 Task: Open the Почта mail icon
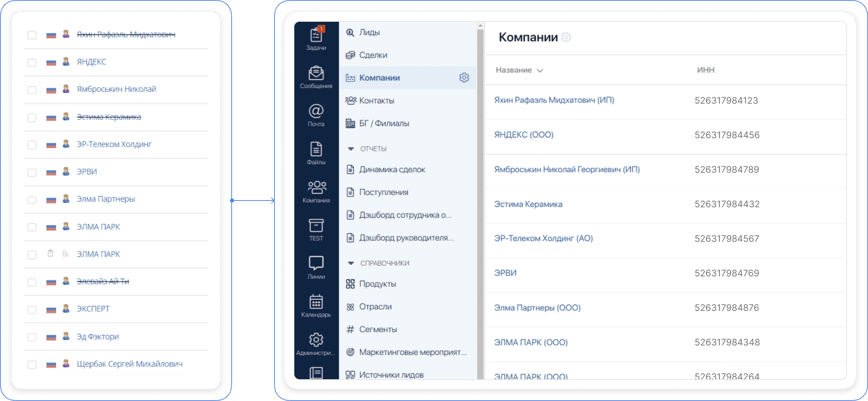[x=316, y=111]
